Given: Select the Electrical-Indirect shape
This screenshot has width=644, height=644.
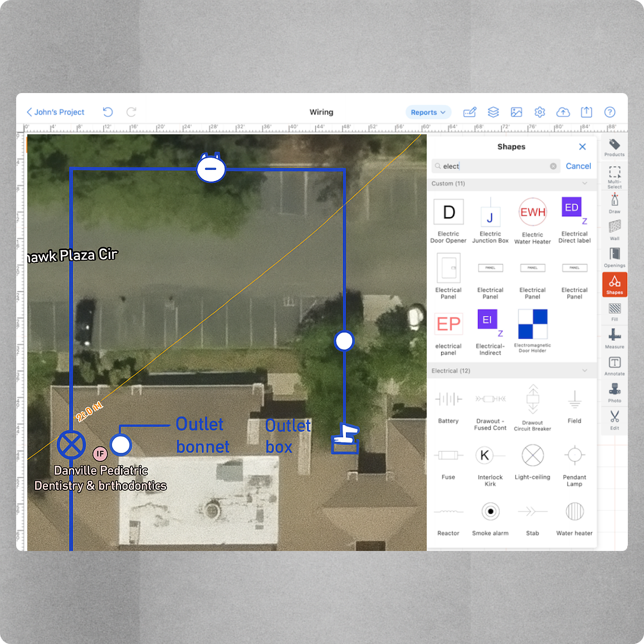Looking at the screenshot, I should pyautogui.click(x=490, y=333).
